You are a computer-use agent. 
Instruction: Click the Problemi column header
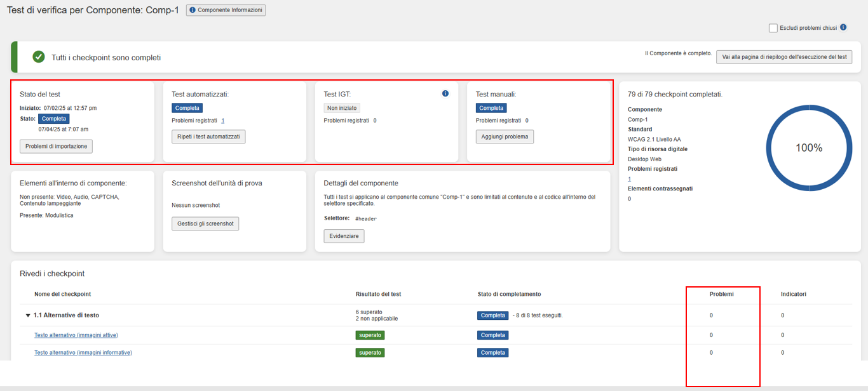coord(721,294)
